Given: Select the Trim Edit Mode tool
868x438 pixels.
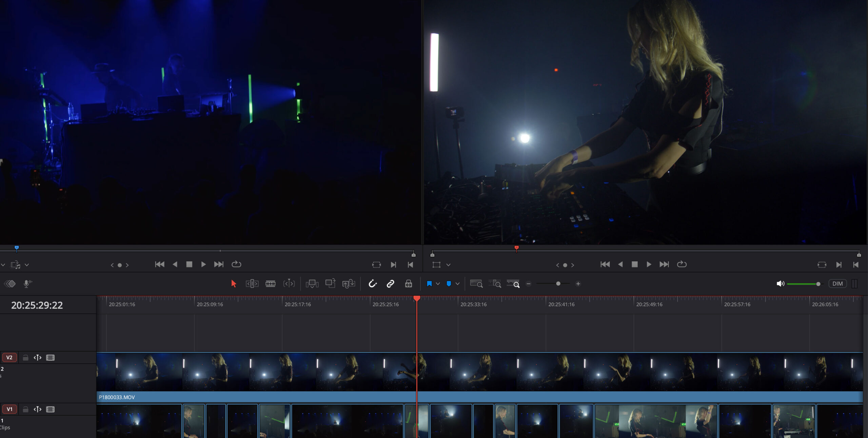Looking at the screenshot, I should click(x=252, y=284).
